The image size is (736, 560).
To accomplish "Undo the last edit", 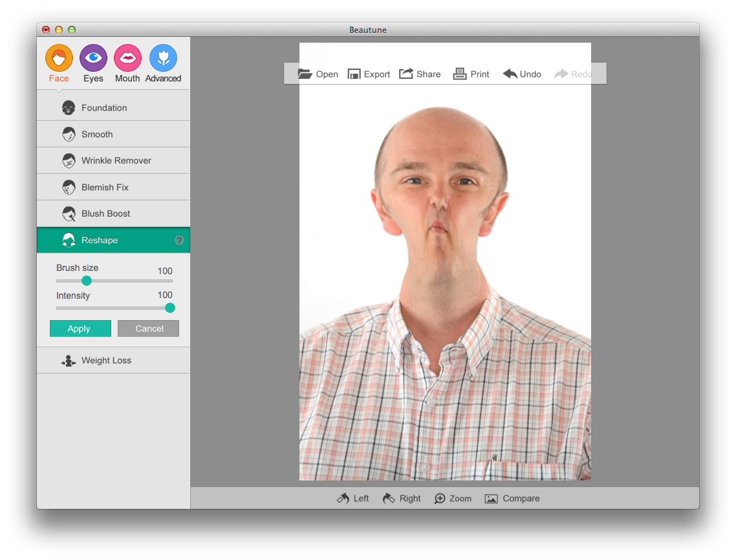I will (x=521, y=74).
